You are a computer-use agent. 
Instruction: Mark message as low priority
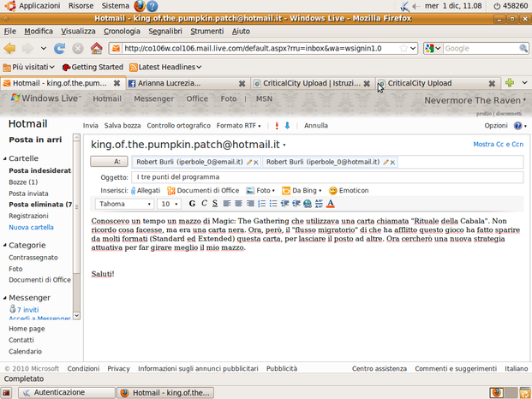[x=287, y=126]
